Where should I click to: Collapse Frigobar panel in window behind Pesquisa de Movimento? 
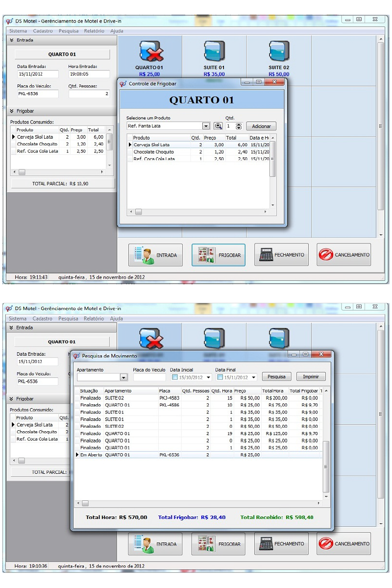pyautogui.click(x=12, y=399)
